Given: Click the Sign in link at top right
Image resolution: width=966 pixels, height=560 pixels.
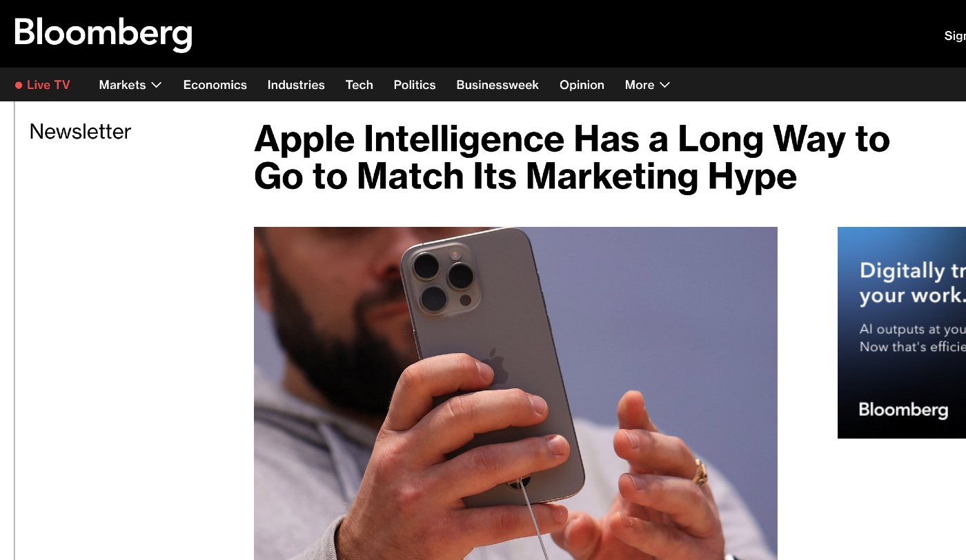Looking at the screenshot, I should 955,36.
